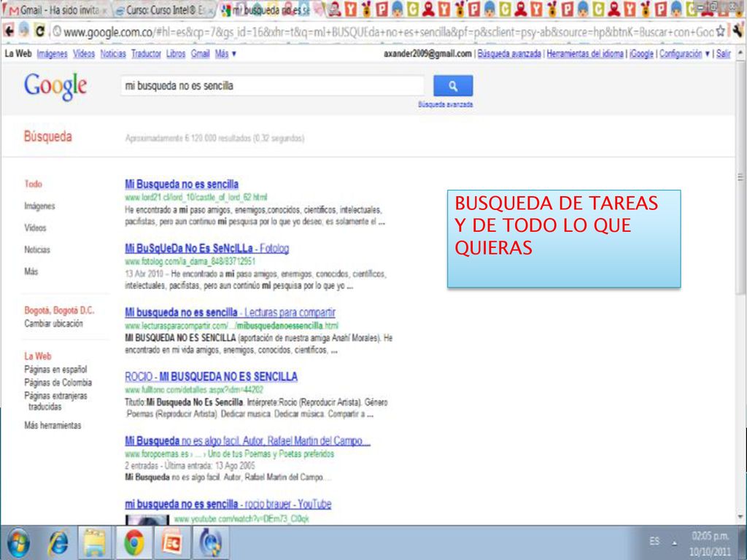This screenshot has width=747, height=560.
Task: Open Imágenes in the top Google bar
Action: [x=52, y=54]
